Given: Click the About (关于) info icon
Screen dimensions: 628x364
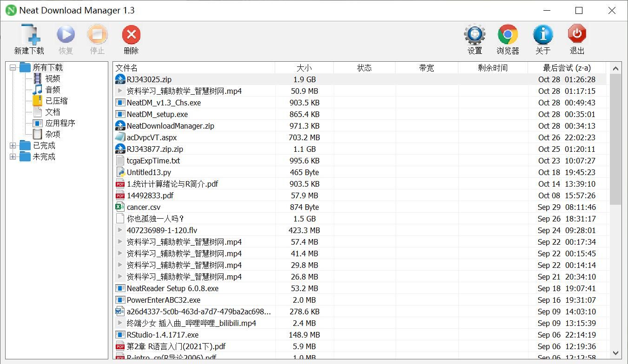Looking at the screenshot, I should tap(542, 36).
